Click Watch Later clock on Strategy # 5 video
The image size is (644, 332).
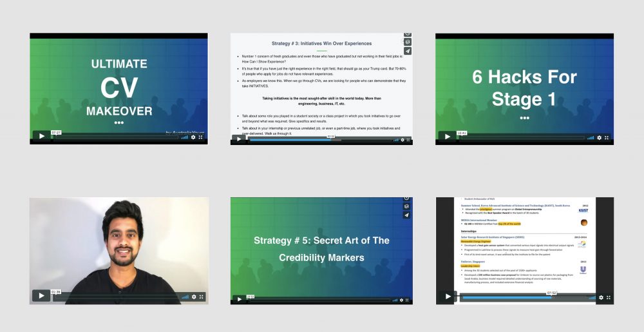[x=406, y=199]
